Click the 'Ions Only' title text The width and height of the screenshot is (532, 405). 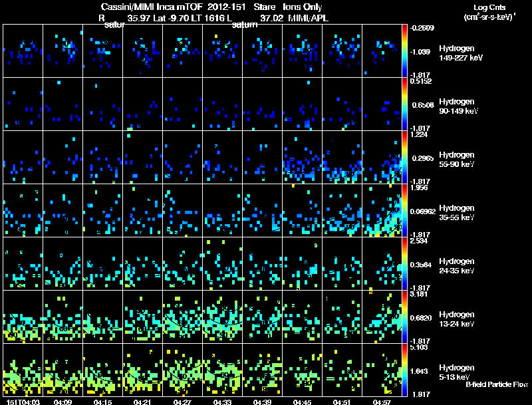click(303, 7)
